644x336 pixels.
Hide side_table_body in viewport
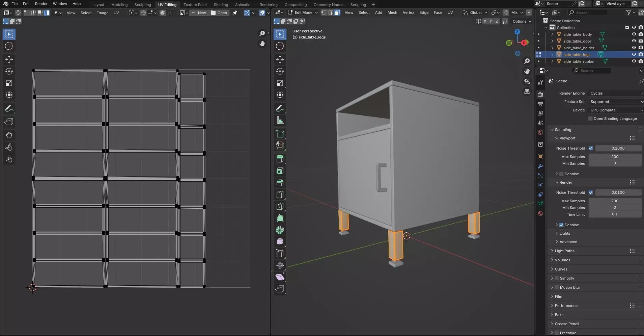coord(634,34)
